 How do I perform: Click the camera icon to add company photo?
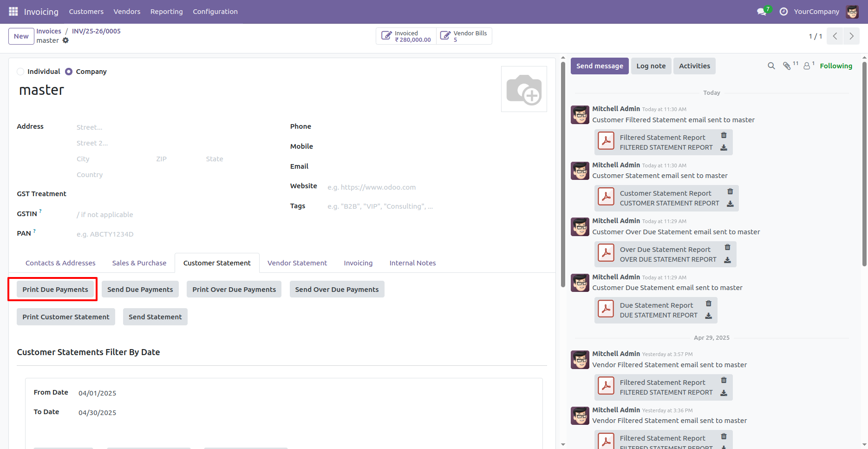point(524,89)
